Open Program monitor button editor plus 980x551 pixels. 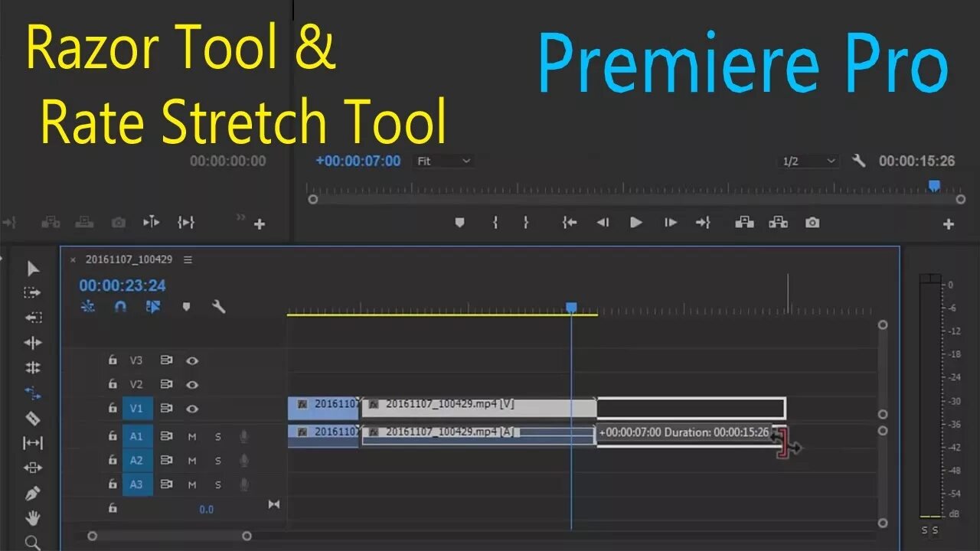(x=949, y=224)
